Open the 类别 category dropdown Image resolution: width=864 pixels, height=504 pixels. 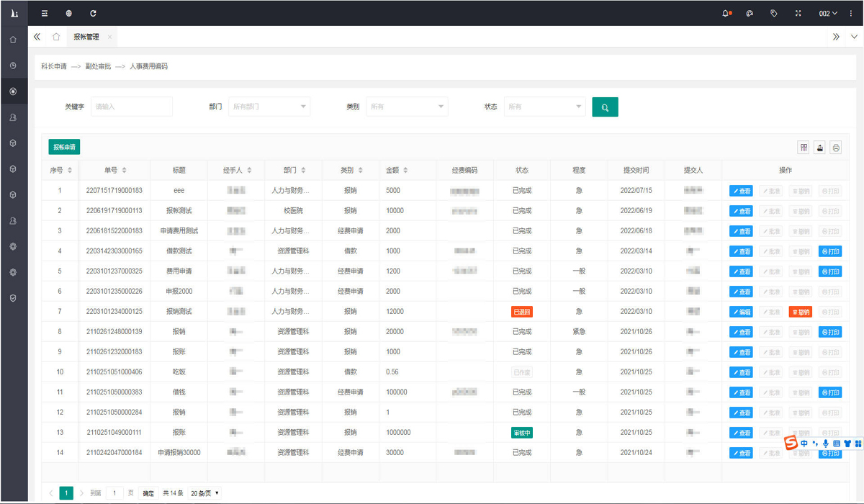(407, 107)
